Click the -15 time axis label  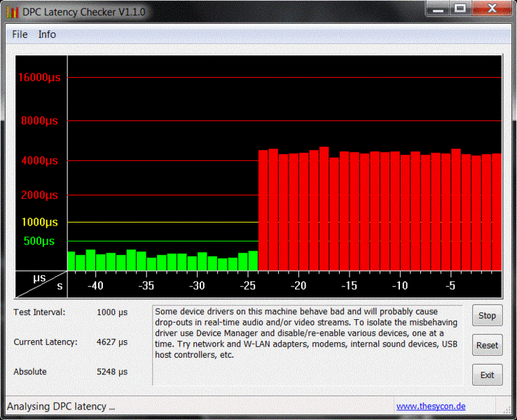click(350, 286)
